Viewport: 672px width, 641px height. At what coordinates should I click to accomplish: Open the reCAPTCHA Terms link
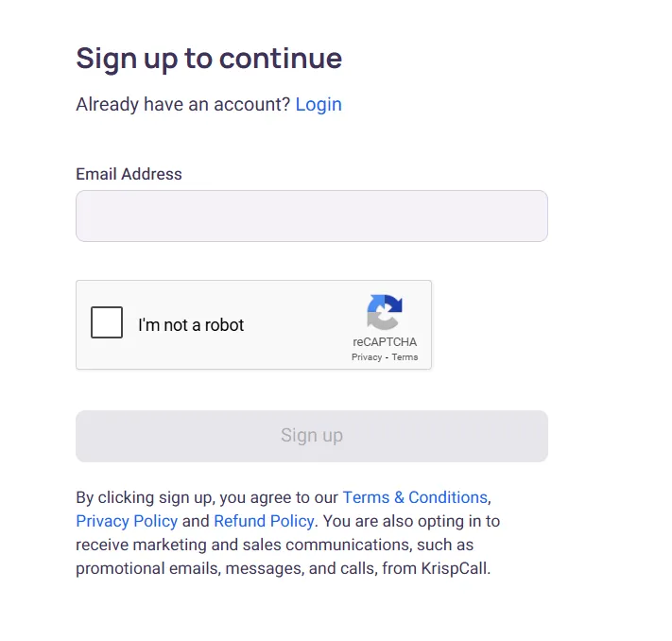coord(405,357)
